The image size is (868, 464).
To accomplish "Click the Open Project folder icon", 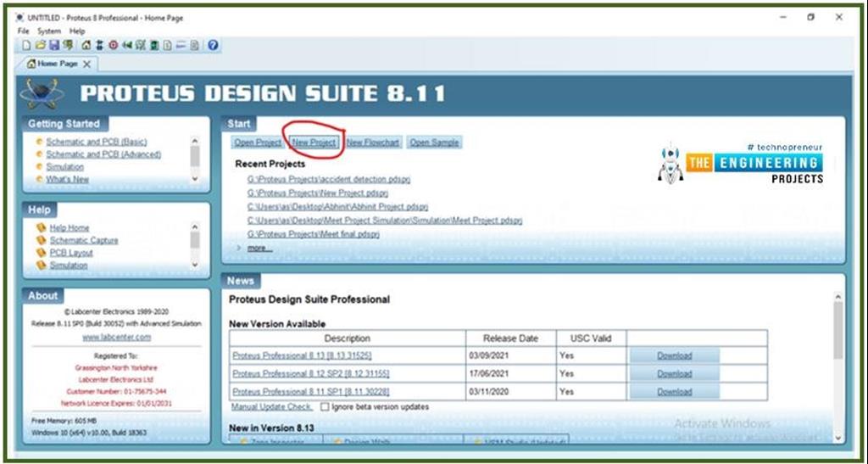I will (x=40, y=45).
